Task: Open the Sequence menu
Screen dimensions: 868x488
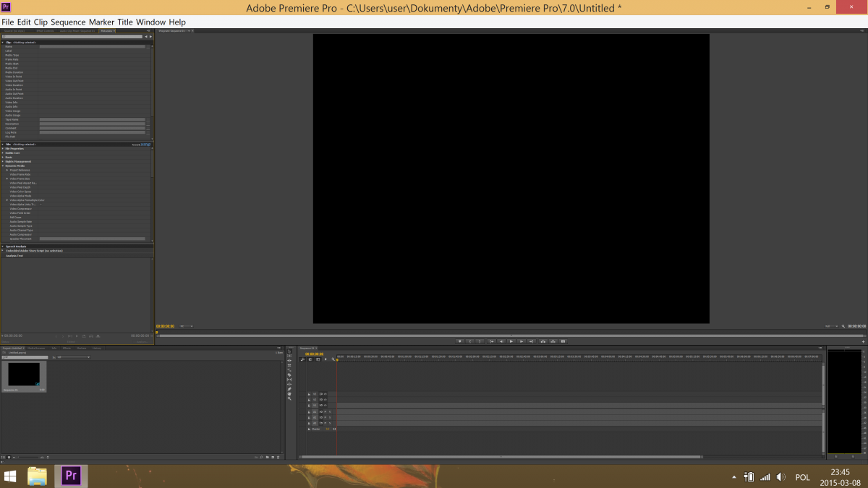Action: click(x=68, y=22)
